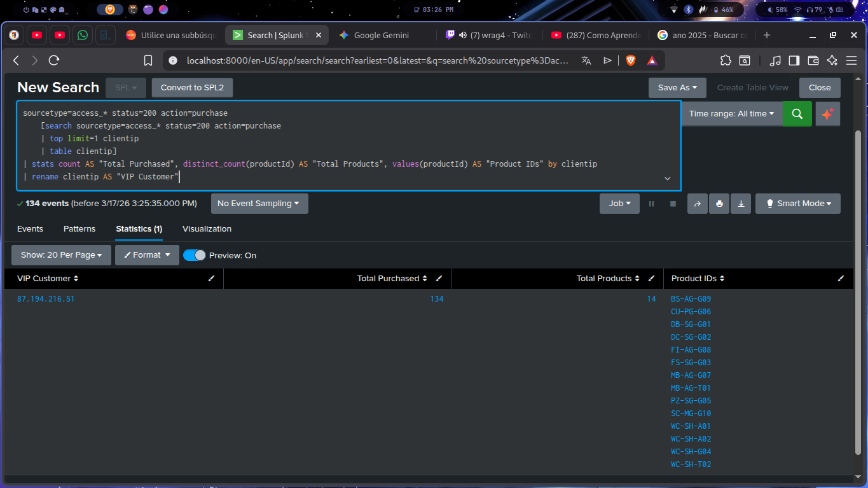Expand the Smart Mode dropdown

coord(797,204)
